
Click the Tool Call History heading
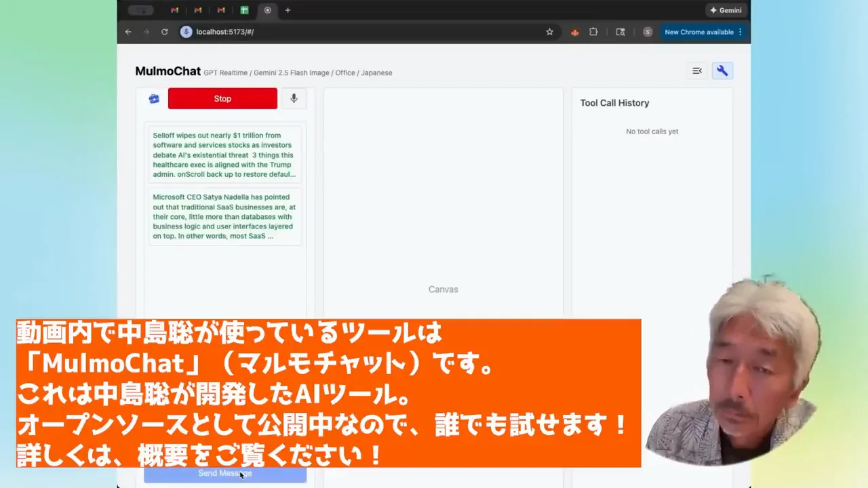coord(614,103)
